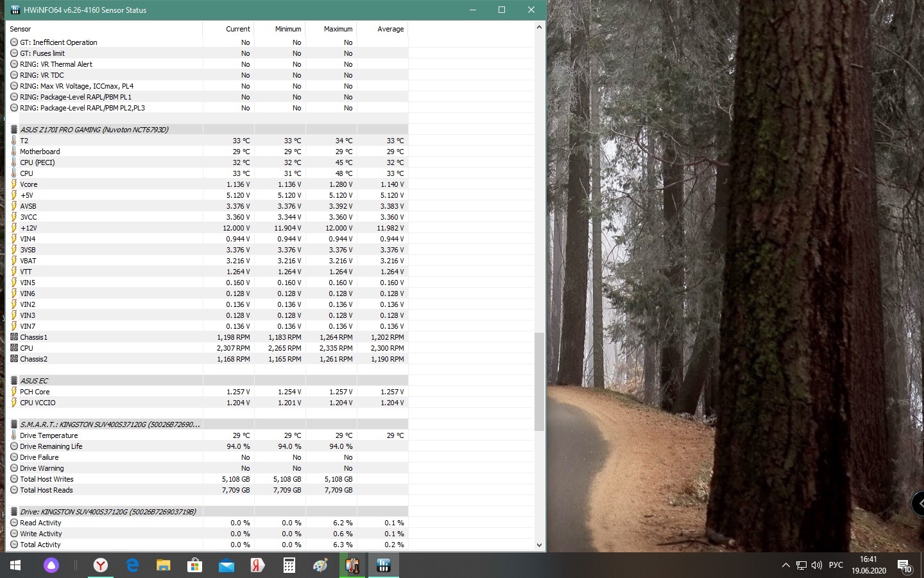Viewport: 924px width, 578px height.
Task: Click the circle icon for GT: Fuses limit
Action: (x=14, y=53)
